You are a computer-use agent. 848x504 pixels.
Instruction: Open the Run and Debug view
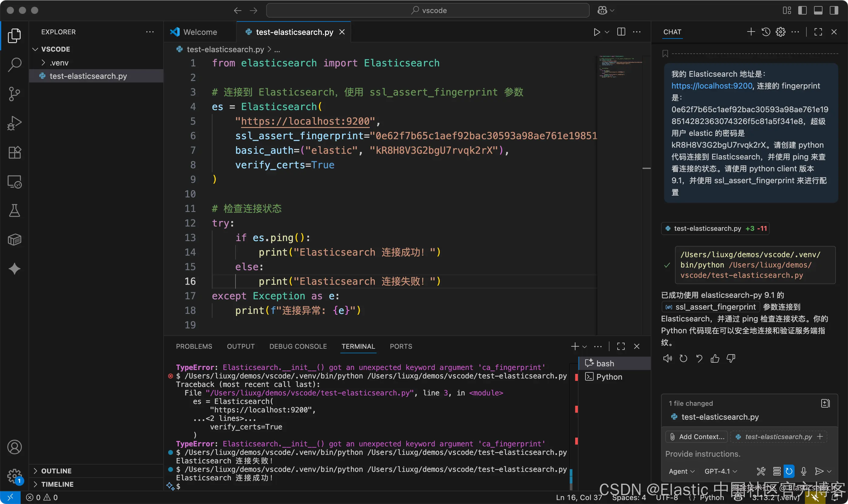click(x=14, y=123)
